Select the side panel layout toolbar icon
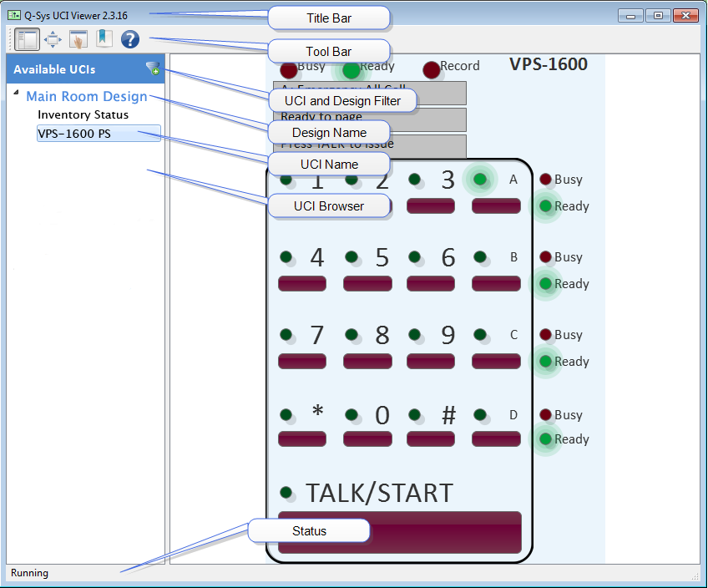This screenshot has height=588, width=708. coord(26,39)
